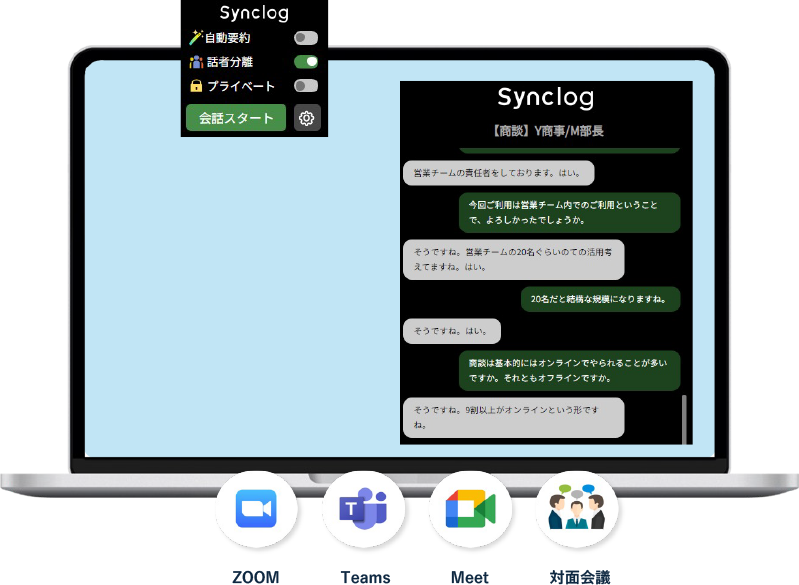Click the 【商談】Y商事/M部長 title
This screenshot has width=799, height=585.
546,131
